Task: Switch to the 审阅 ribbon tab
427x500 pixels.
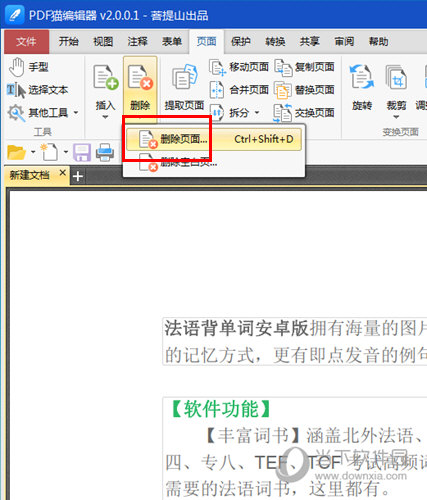Action: 344,42
